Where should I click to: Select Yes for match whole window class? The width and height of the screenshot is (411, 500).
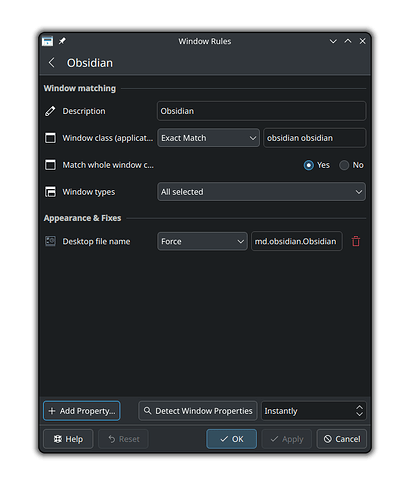click(309, 165)
